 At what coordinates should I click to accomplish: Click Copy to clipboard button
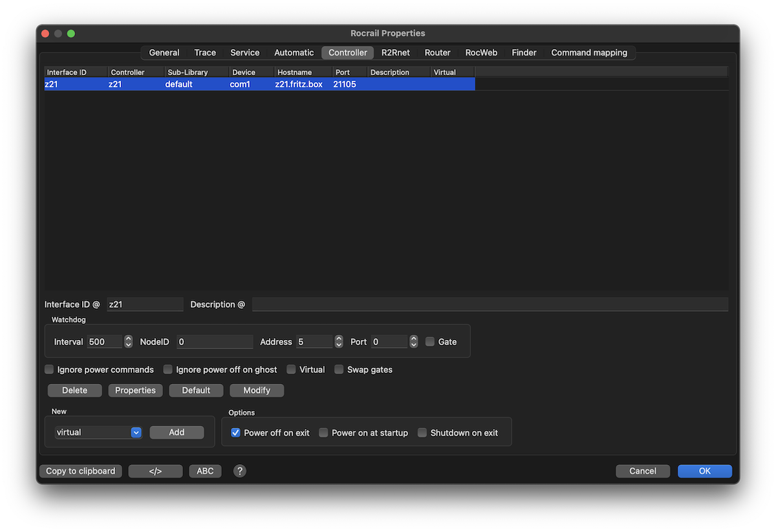pyautogui.click(x=81, y=471)
